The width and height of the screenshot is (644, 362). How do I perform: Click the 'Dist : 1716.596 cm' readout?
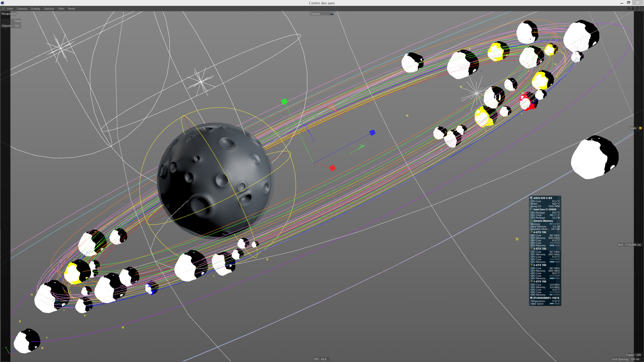coord(629,245)
